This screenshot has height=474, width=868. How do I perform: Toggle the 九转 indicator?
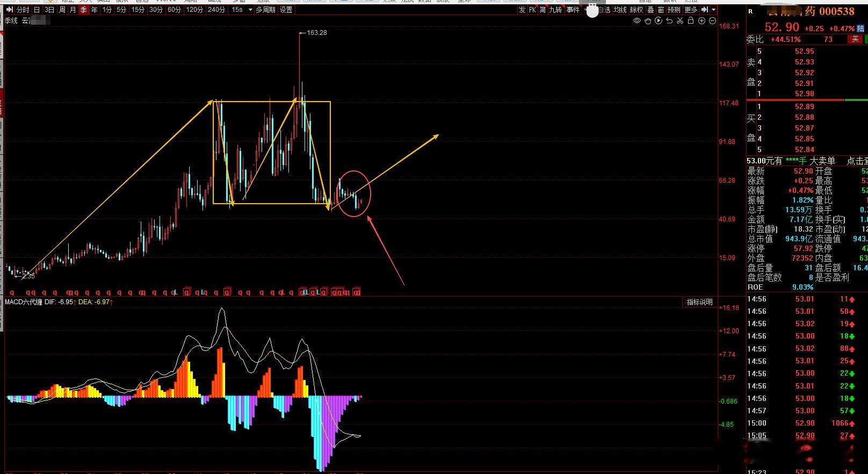click(555, 10)
